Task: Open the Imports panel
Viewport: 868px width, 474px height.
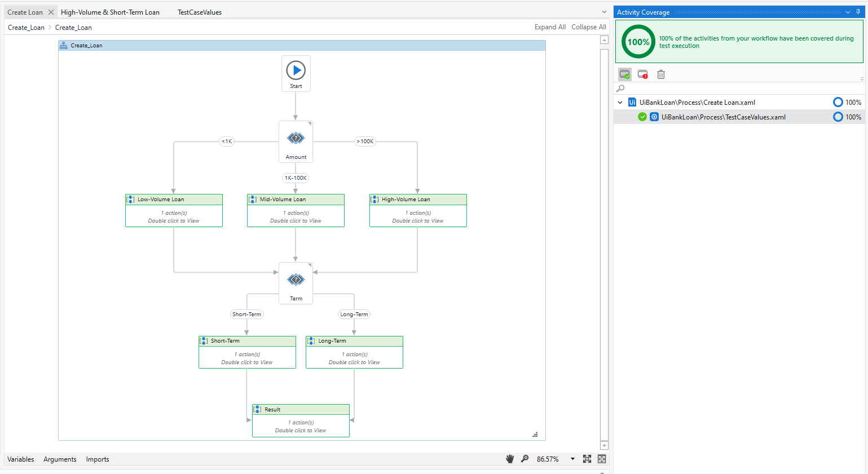Action: coord(98,459)
